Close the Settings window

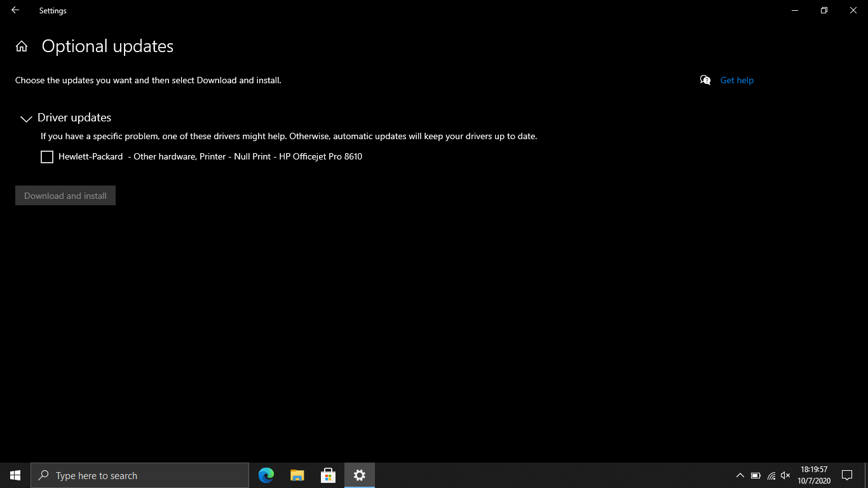pyautogui.click(x=853, y=10)
